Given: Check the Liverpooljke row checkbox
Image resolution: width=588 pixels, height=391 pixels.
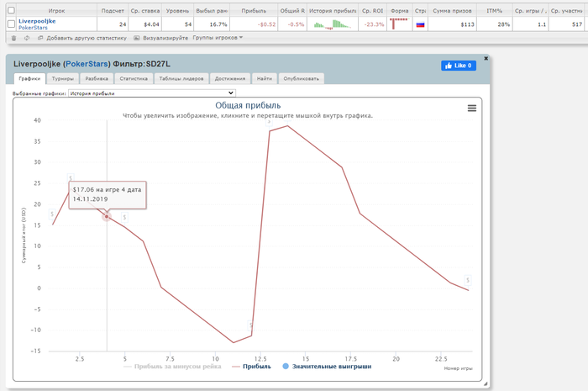Looking at the screenshot, I should pos(11,24).
